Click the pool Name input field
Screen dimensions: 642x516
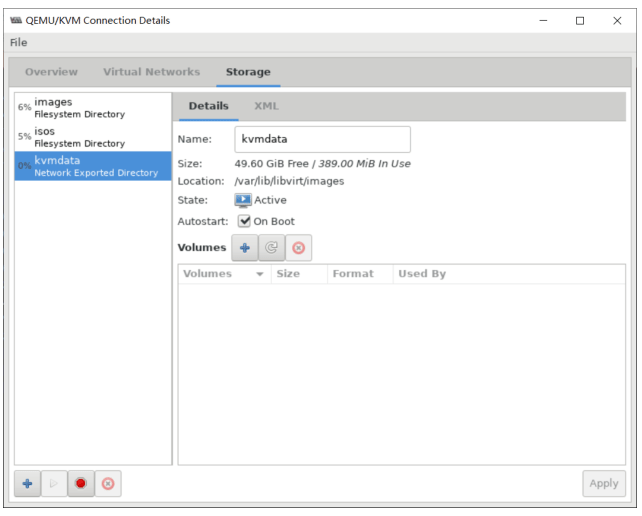click(x=323, y=139)
